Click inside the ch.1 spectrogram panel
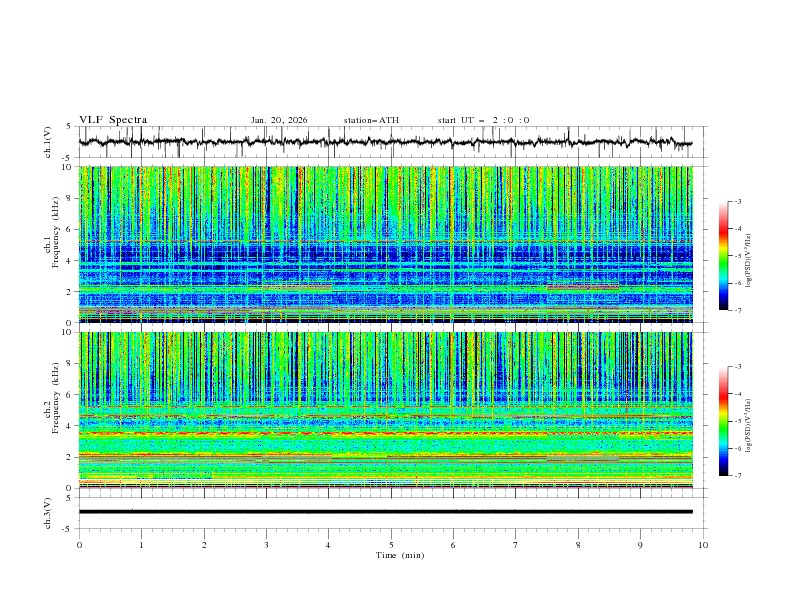This screenshot has height=612, width=792. tap(390, 244)
